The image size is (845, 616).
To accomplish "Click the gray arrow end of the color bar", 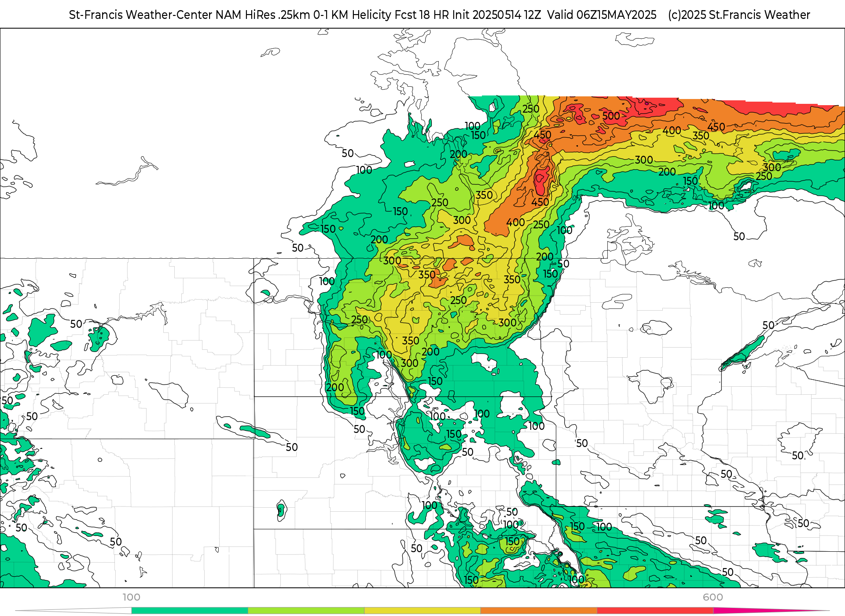I will pyautogui.click(x=73, y=610).
